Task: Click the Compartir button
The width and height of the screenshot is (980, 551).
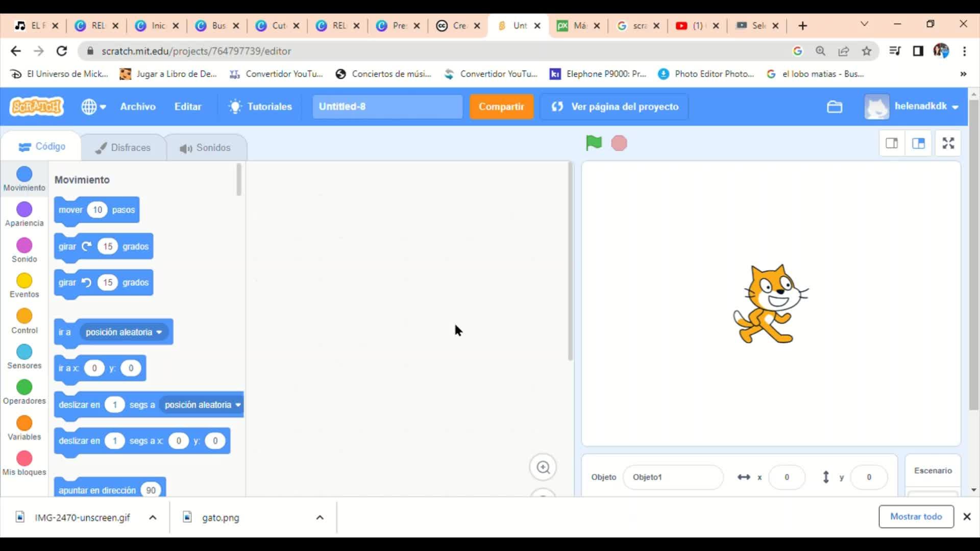Action: click(501, 107)
